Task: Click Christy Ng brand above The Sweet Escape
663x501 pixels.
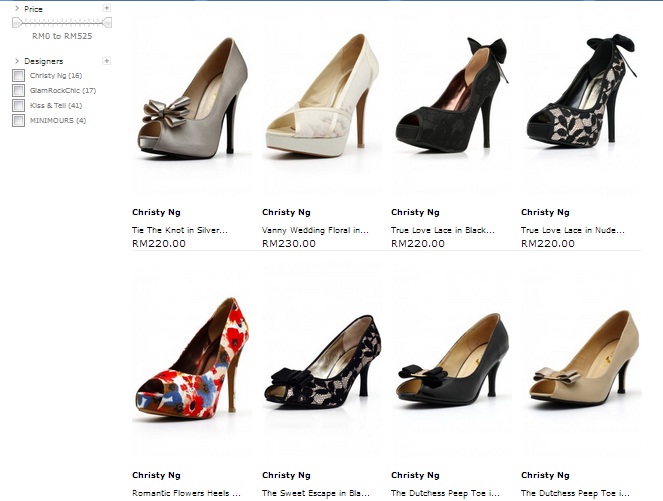Action: [286, 475]
